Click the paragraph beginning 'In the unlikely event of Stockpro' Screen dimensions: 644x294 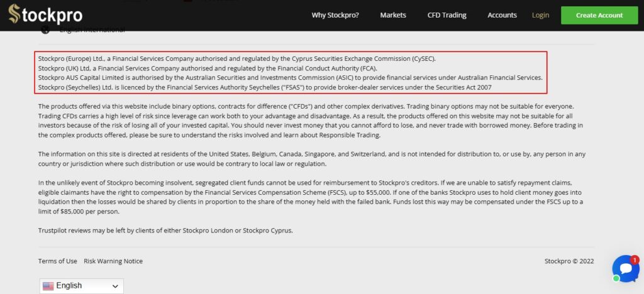coord(311,197)
